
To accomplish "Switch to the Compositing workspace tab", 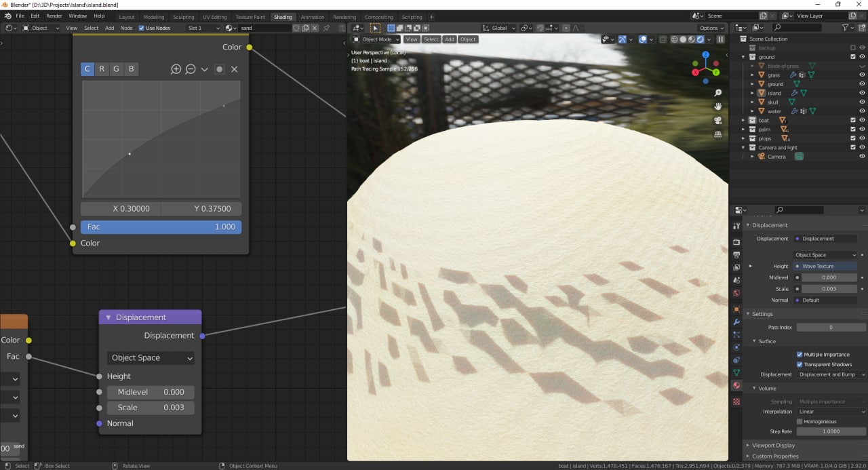I will [x=378, y=17].
